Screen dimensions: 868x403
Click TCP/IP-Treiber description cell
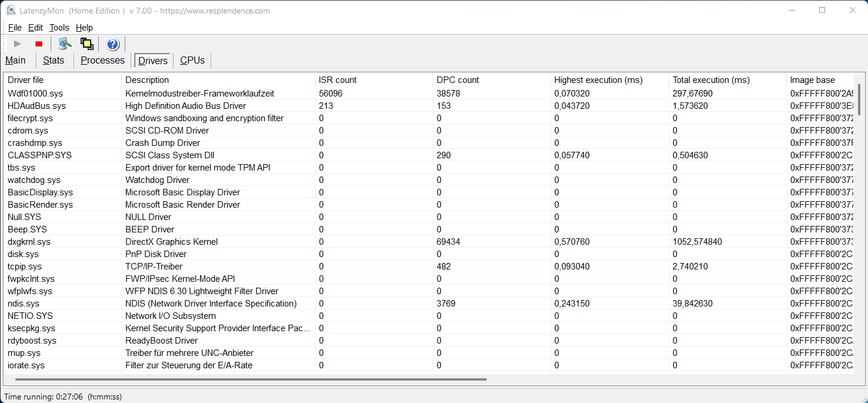click(154, 267)
